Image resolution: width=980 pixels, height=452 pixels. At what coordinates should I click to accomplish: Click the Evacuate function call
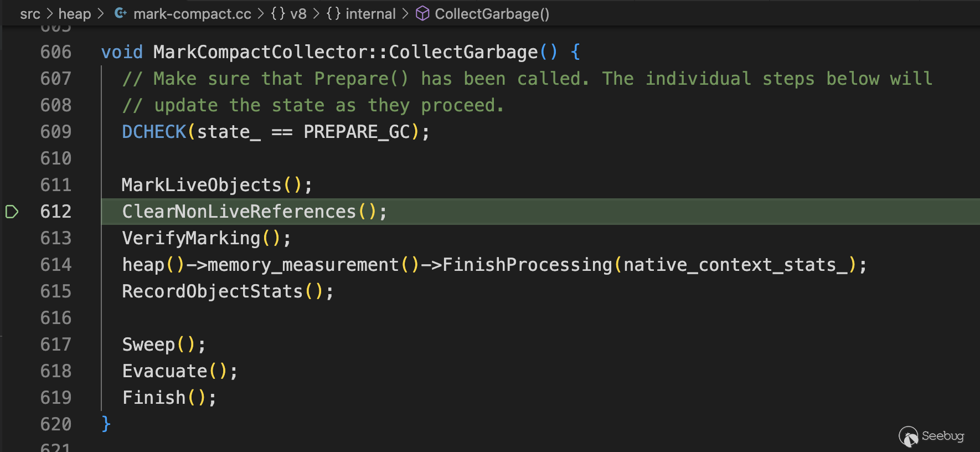164,371
